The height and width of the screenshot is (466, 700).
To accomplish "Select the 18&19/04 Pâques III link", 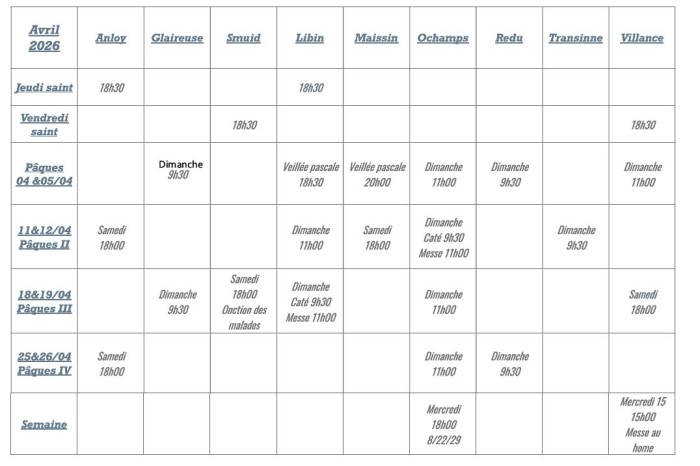I will click(43, 302).
